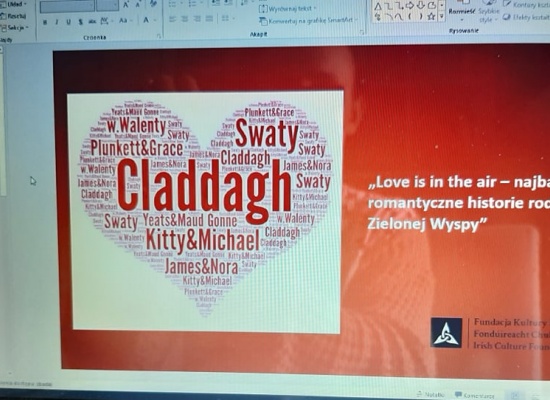Select the right arrow shape in shapes gallery
Screen dimensions: 550x400
coord(410,6)
